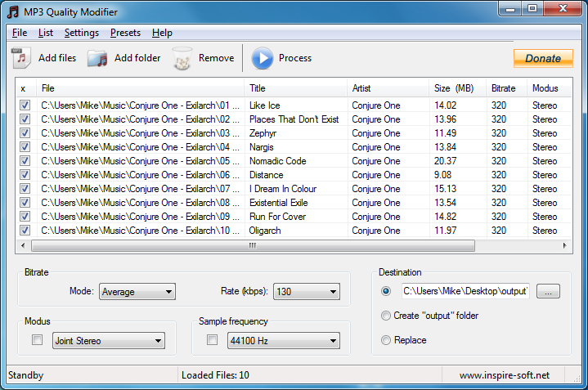
Task: Select Create "output" folder option
Action: click(x=385, y=316)
